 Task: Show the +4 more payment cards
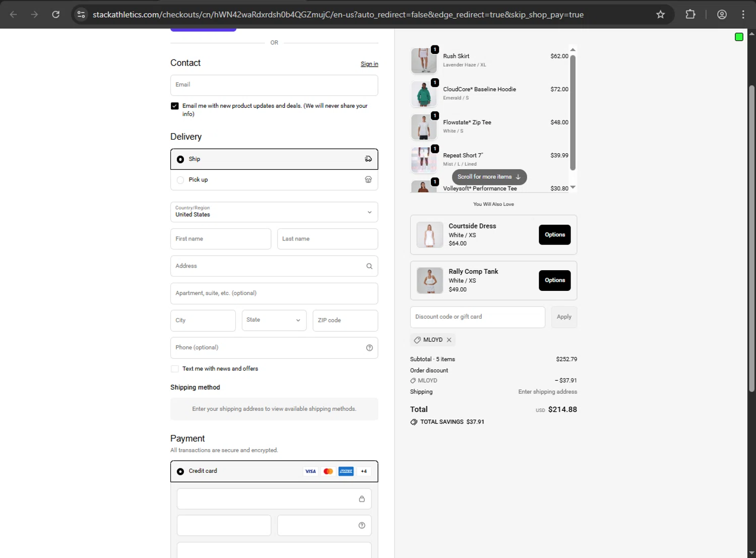click(364, 471)
